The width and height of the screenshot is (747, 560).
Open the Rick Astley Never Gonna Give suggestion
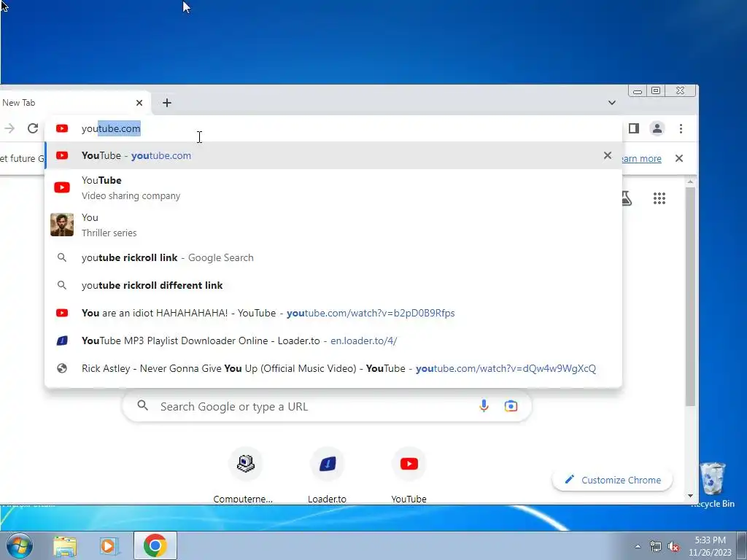click(x=333, y=368)
